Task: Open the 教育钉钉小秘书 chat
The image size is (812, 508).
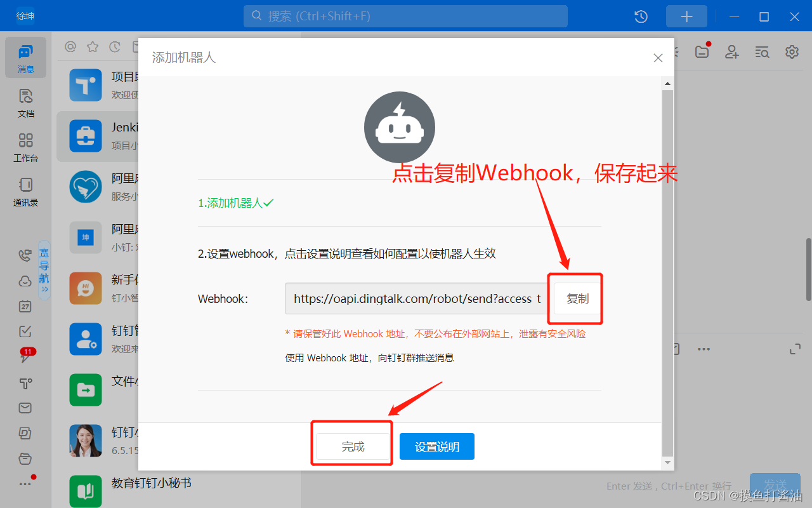Action: click(x=152, y=483)
